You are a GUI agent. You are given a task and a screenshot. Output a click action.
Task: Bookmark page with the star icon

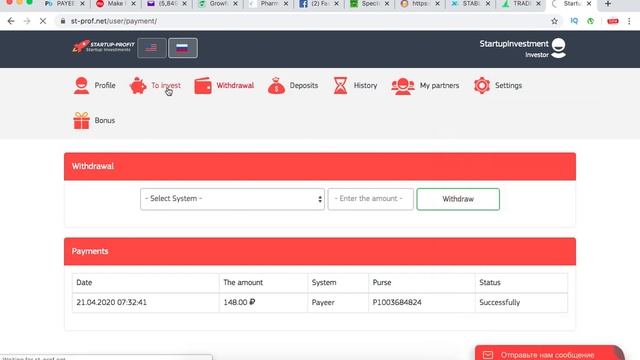pos(554,21)
